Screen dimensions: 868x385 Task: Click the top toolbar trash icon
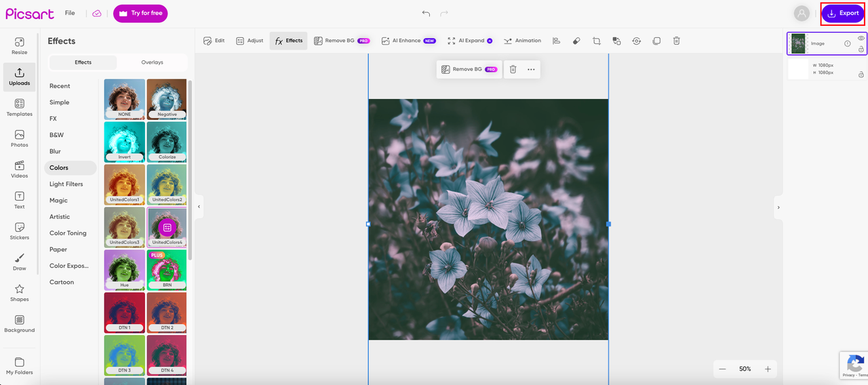click(676, 41)
